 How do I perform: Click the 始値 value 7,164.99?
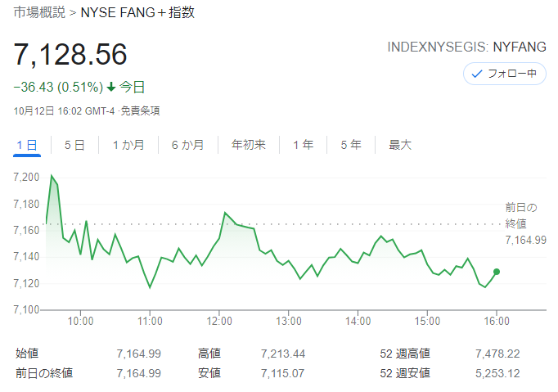[x=139, y=354]
